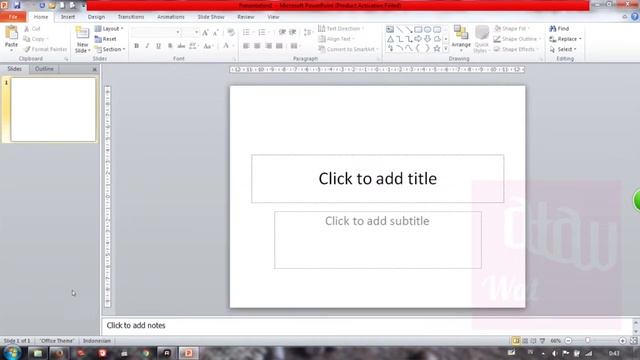This screenshot has height=360, width=640.
Task: Click the Shape Effects button
Action: pos(516,49)
